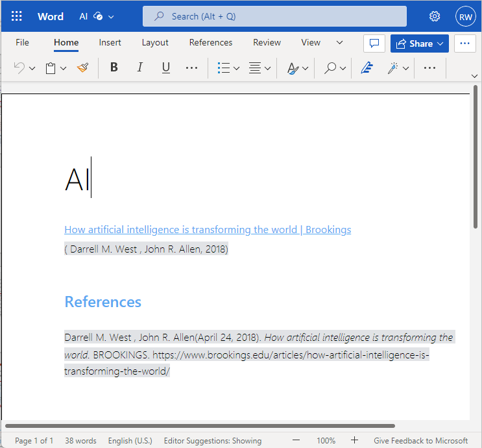482x448 pixels.
Task: Open the RW account avatar
Action: click(x=465, y=16)
